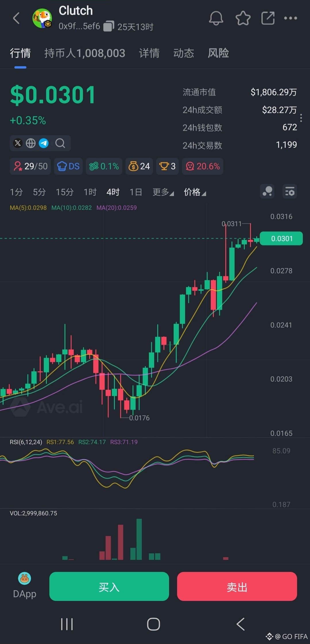The image size is (310, 644).
Task: Select the 15分 timeframe
Action: click(x=65, y=192)
